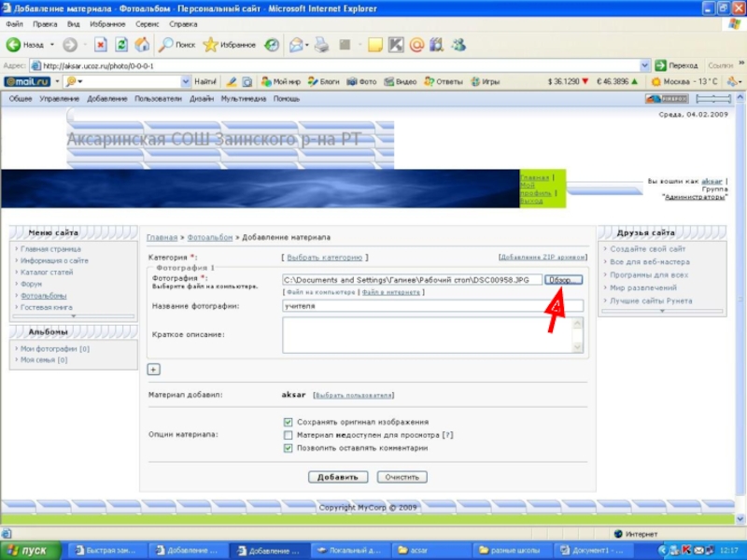Open the Избранное menu in menu bar

(107, 24)
